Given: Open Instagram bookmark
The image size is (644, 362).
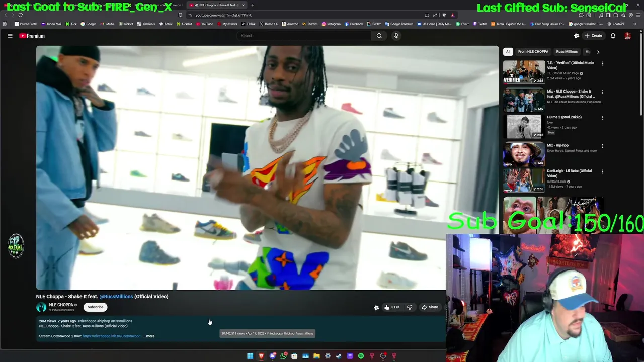Looking at the screenshot, I should pos(331,24).
